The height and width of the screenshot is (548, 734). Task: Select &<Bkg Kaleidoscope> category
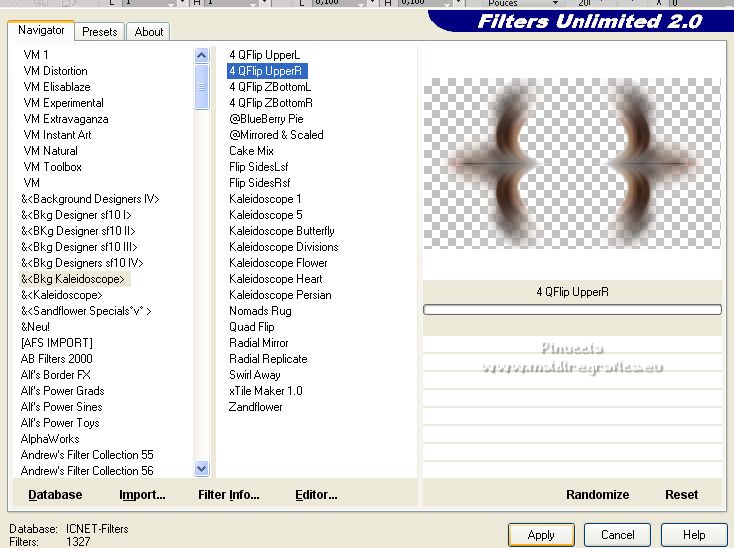tap(73, 279)
